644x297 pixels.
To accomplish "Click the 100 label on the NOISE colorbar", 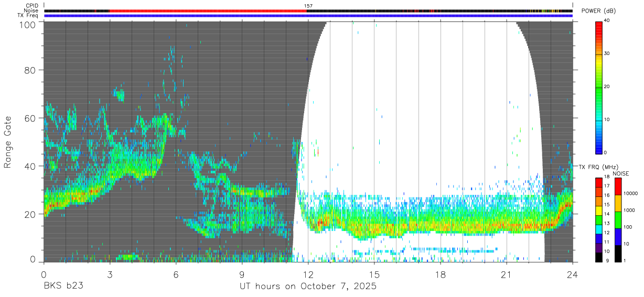I will (628, 227).
